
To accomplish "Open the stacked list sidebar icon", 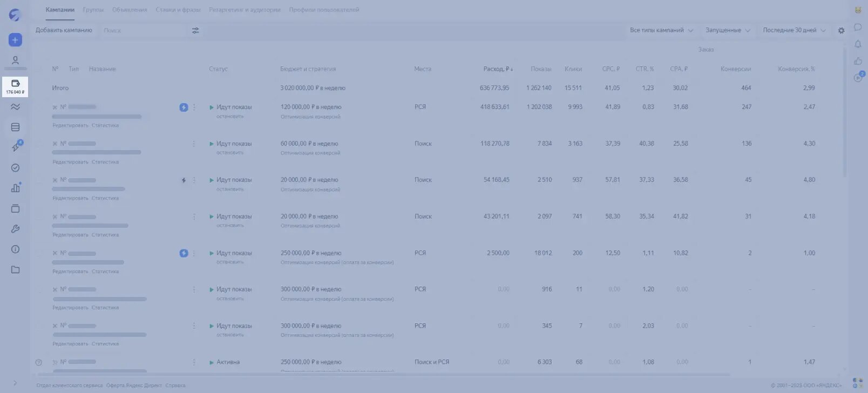I will coord(15,127).
